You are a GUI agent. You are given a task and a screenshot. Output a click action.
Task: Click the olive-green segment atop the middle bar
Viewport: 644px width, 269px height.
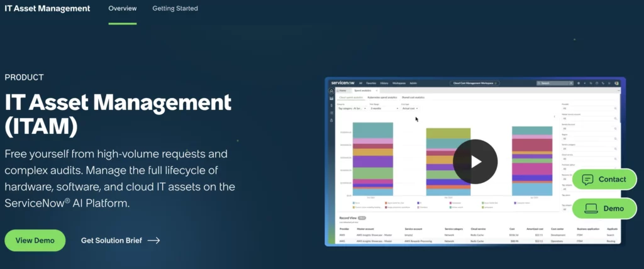pyautogui.click(x=448, y=133)
